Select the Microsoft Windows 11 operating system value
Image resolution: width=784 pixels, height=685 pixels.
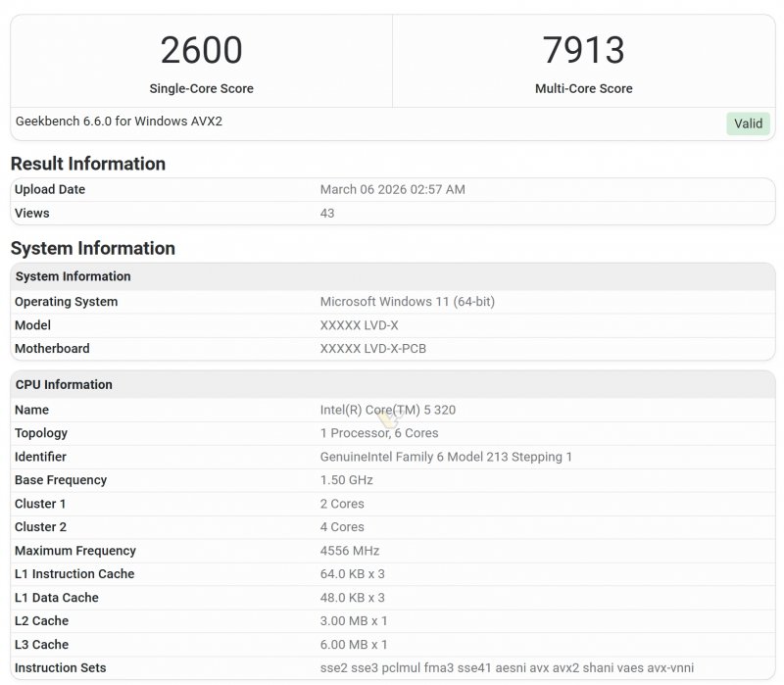click(409, 302)
